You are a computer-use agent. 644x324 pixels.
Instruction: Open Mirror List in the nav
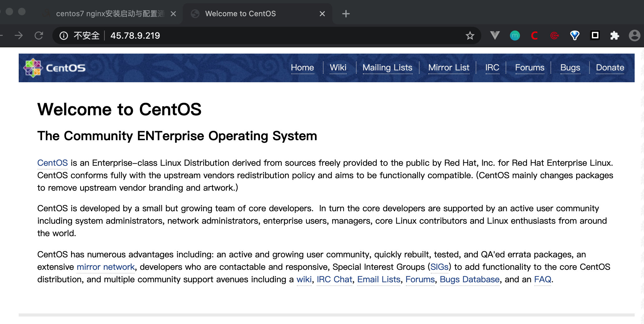(x=449, y=68)
